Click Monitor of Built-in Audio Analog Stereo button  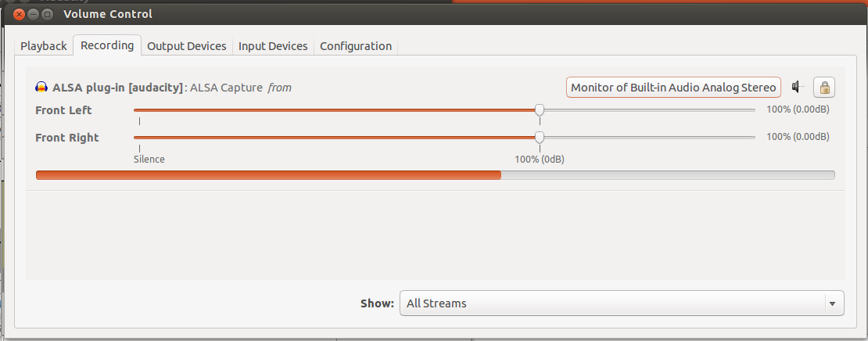673,87
